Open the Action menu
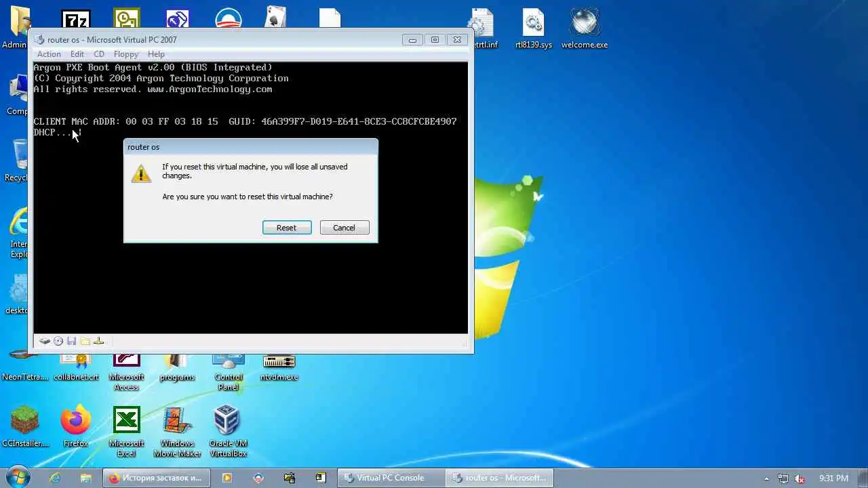Viewport: 868px width, 488px height. tap(49, 54)
